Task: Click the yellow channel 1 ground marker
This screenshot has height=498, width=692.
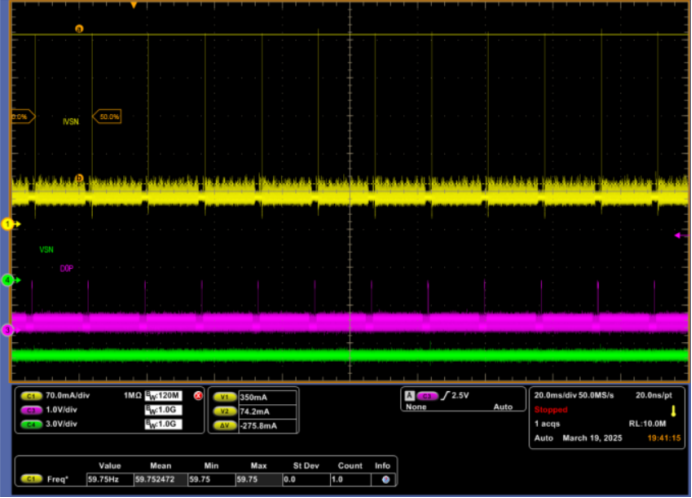Action: (8, 224)
